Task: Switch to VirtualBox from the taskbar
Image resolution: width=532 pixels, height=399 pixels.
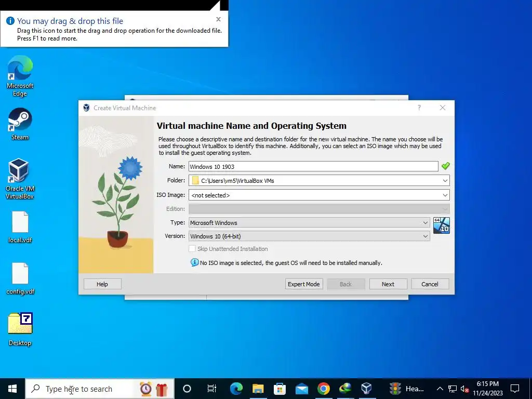Action: (367, 389)
